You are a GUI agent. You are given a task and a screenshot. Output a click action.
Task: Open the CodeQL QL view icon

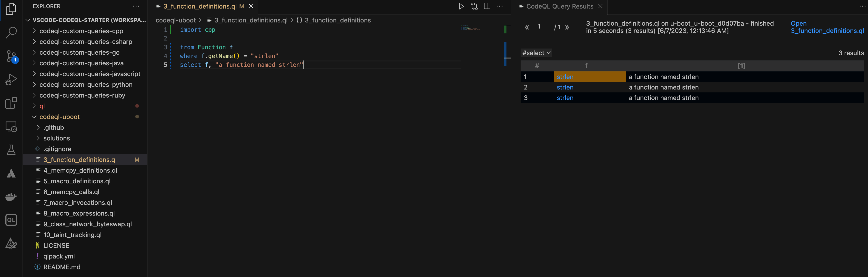[11, 220]
